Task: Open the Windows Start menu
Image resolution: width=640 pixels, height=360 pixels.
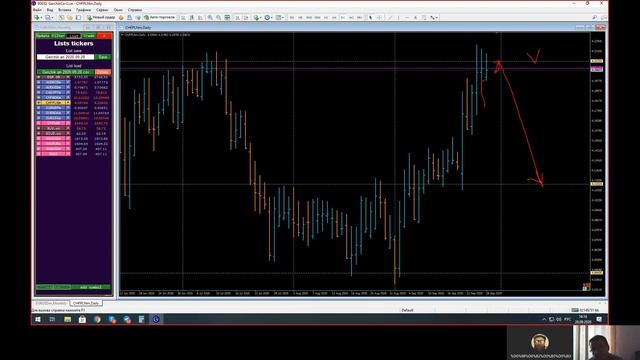Action: (38, 319)
